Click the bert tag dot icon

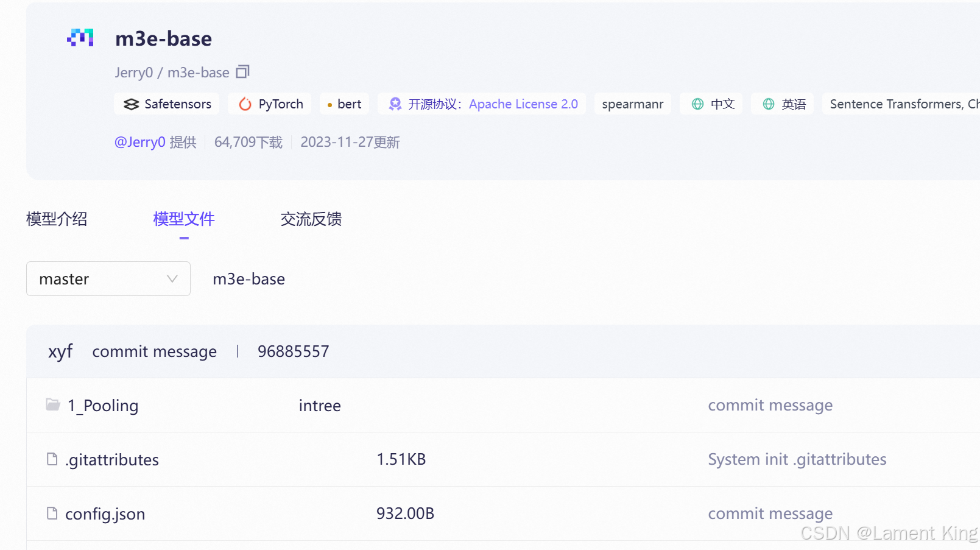pyautogui.click(x=330, y=105)
